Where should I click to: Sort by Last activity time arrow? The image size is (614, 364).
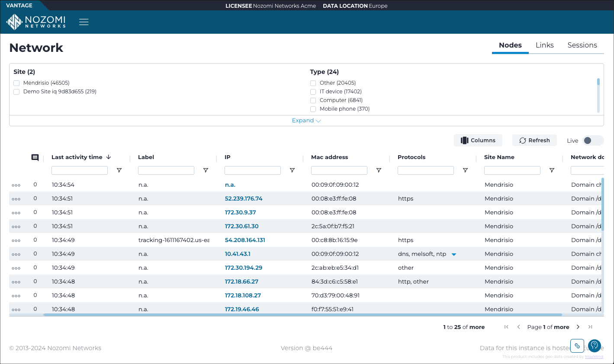[x=109, y=157]
